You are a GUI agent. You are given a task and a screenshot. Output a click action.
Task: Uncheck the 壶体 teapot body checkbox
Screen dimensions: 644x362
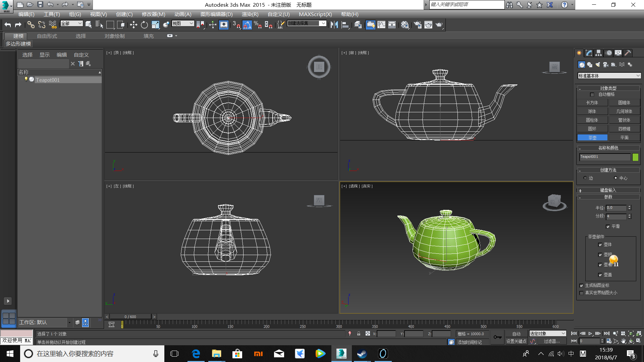600,245
